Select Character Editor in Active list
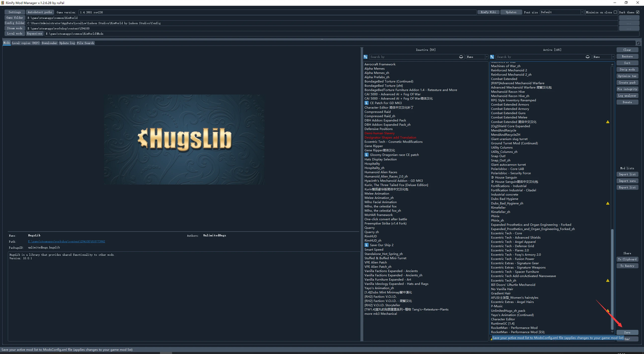This screenshot has height=354, width=644. [502, 319]
